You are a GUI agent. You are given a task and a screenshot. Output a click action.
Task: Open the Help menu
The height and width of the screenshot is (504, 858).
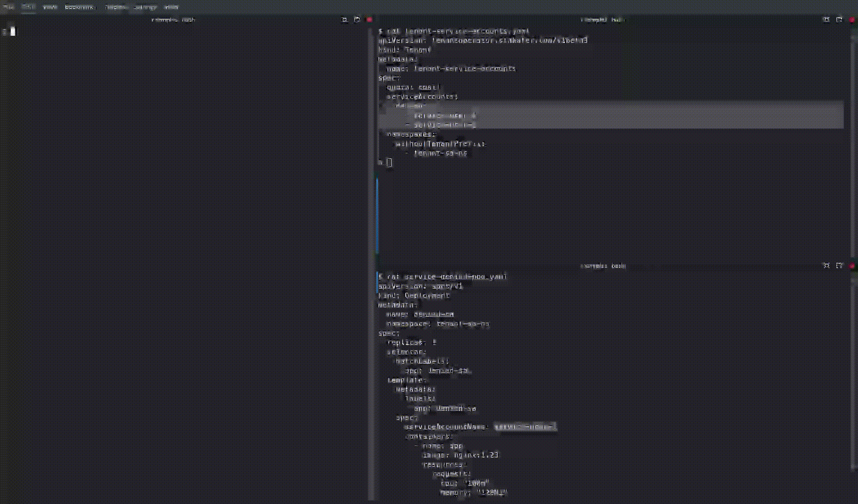click(171, 7)
